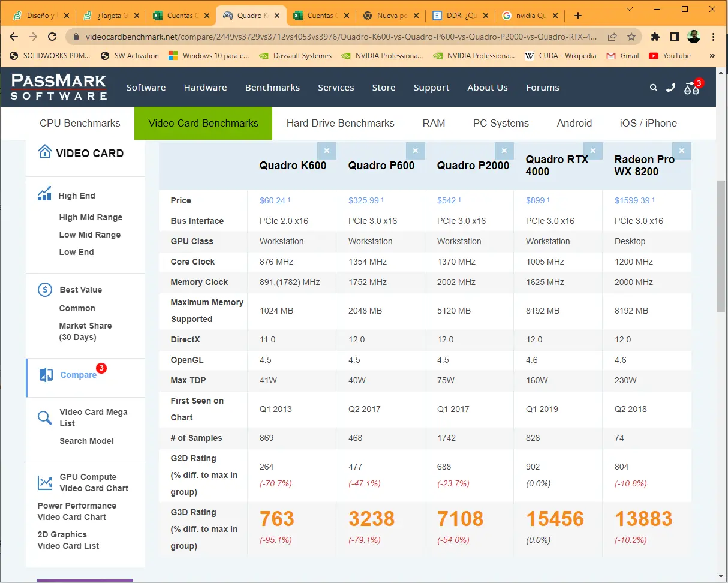This screenshot has width=728, height=583.
Task: Click the phone contact icon
Action: 670,88
